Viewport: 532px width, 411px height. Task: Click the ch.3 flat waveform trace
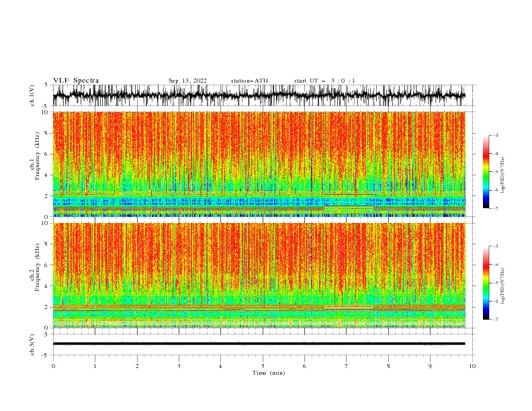(x=259, y=344)
